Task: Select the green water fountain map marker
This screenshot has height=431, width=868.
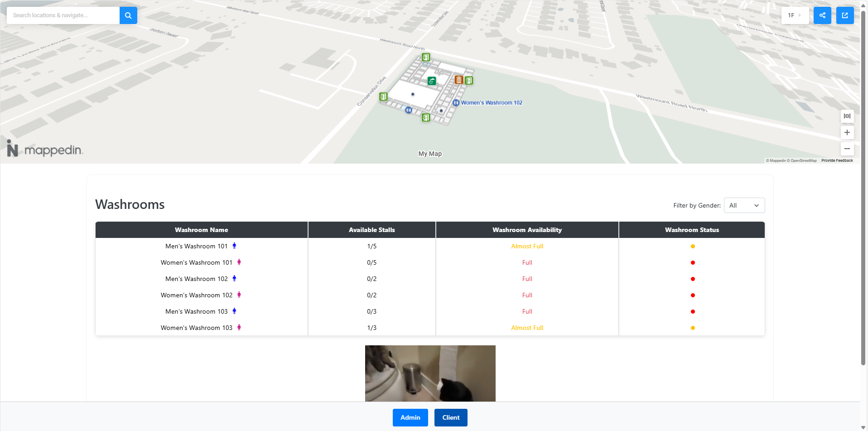Action: tap(432, 81)
